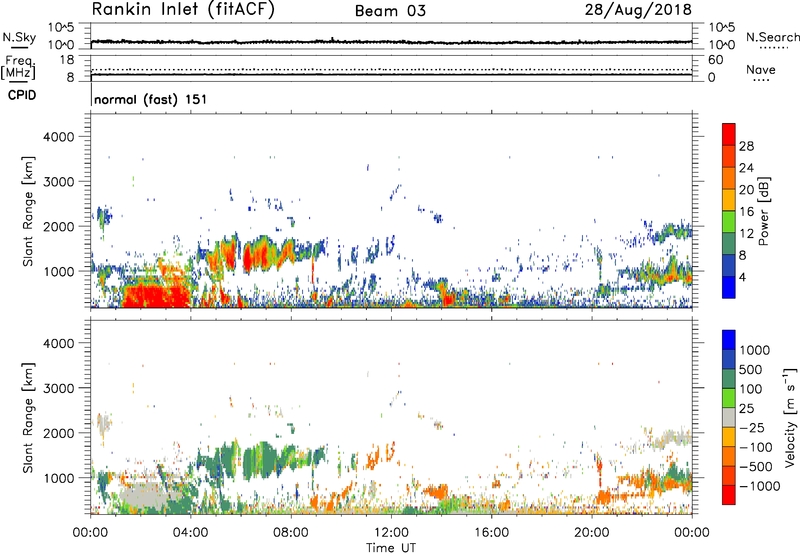Image resolution: width=800 pixels, height=554 pixels.
Task: Click the large red power patch near 02:00
Action: [156, 296]
